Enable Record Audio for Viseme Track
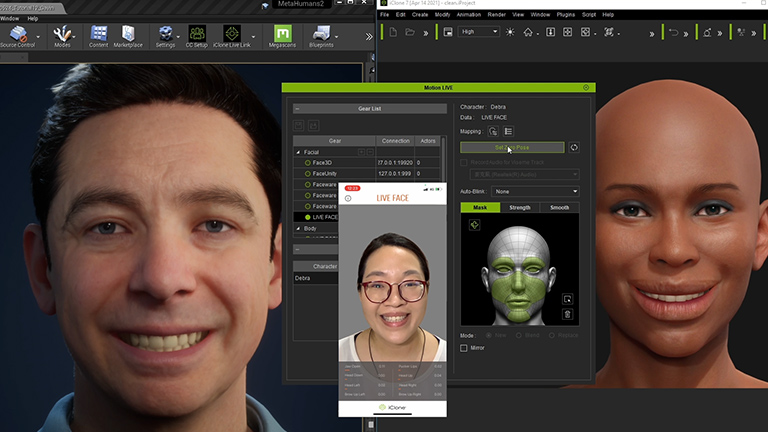 pos(463,162)
